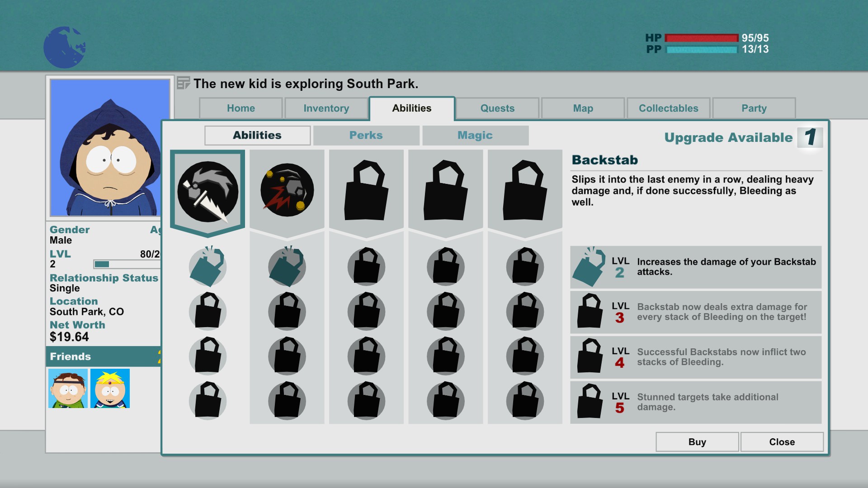This screenshot has height=488, width=868.
Task: Click the friend with headband portrait
Action: 68,388
